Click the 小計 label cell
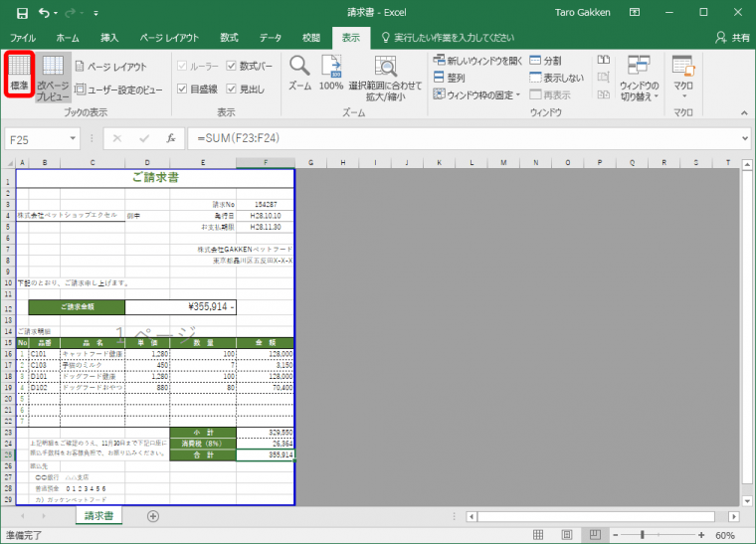Screen dimensions: 756x544 pyautogui.click(x=203, y=433)
